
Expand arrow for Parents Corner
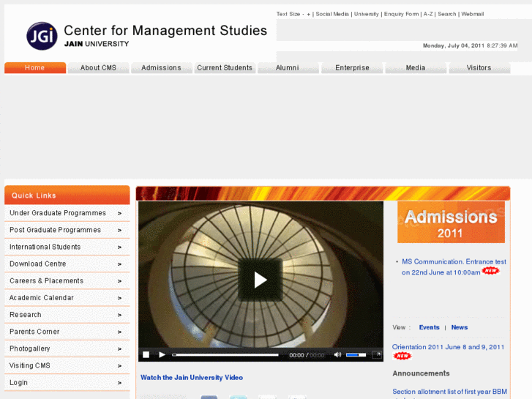coord(119,332)
